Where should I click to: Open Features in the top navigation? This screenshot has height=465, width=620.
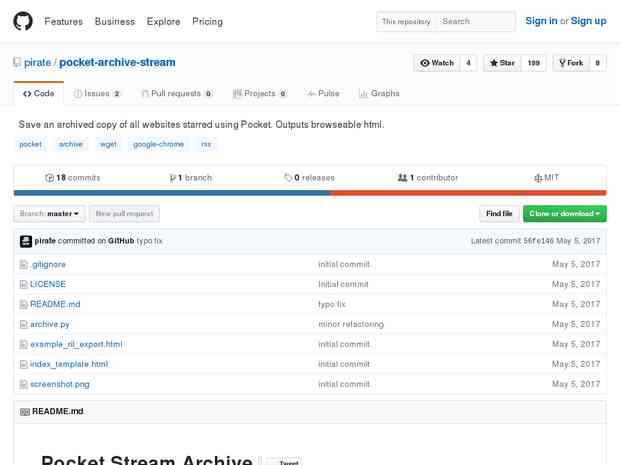64,22
